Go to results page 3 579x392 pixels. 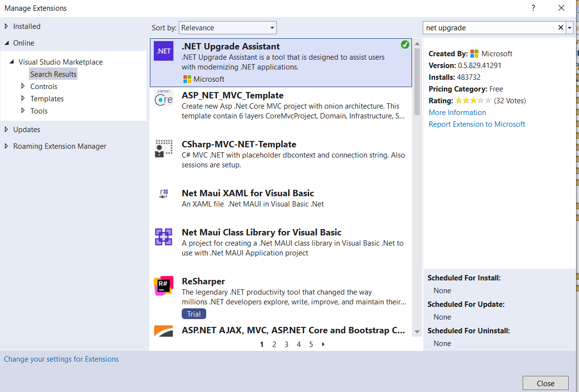[x=287, y=345]
